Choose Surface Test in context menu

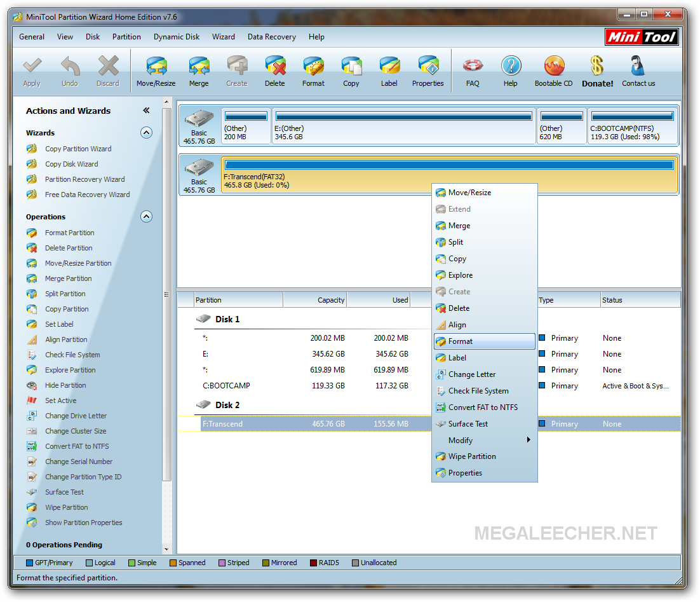[485, 423]
